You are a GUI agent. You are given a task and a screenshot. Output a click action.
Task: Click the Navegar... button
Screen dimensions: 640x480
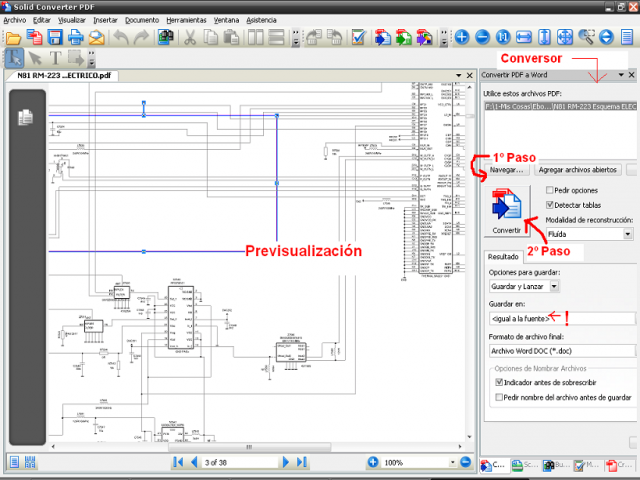pos(507,170)
